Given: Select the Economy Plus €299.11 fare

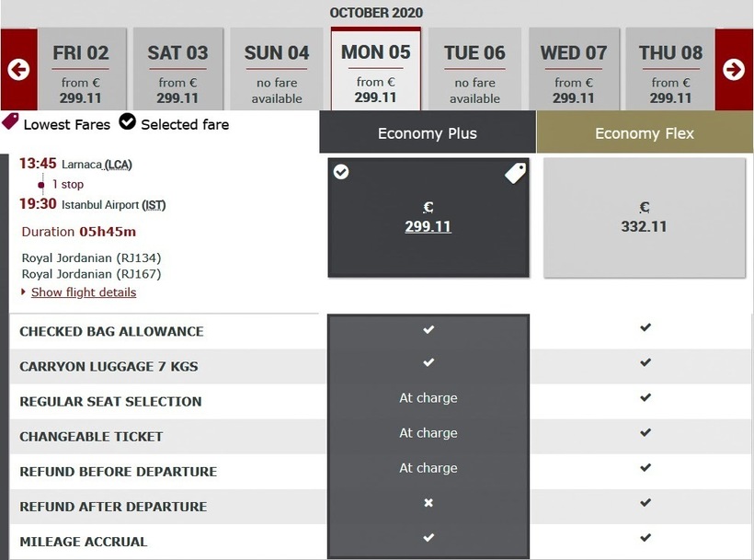Looking at the screenshot, I should (x=428, y=218).
